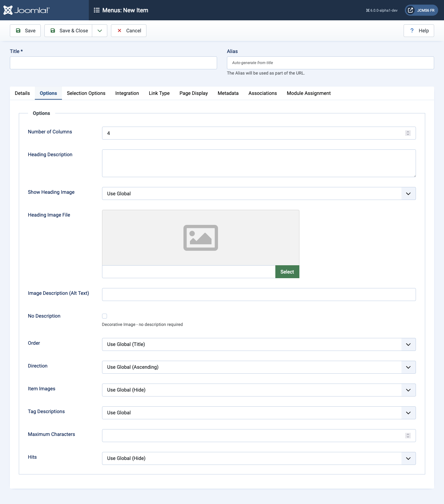Open the JCMS6 FR site preview
This screenshot has height=504, width=444.
[421, 10]
